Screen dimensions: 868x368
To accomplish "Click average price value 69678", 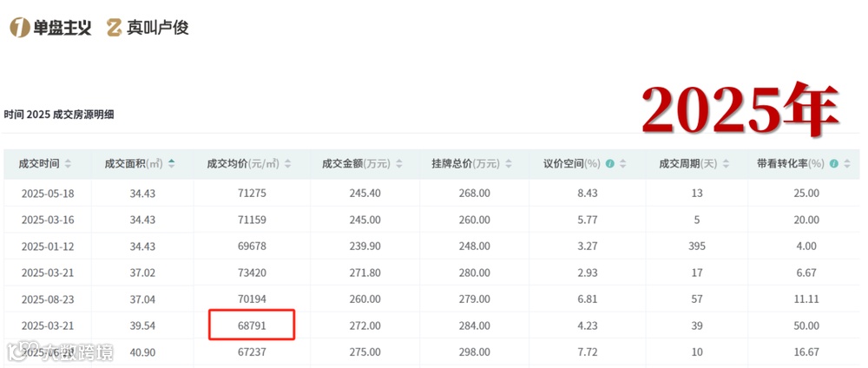I will [252, 246].
